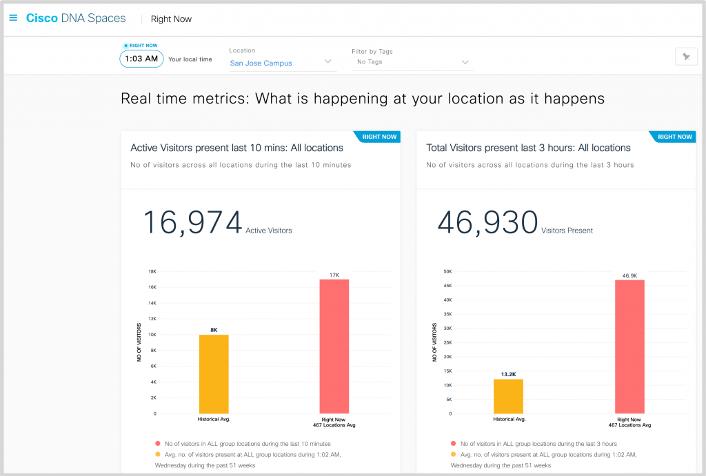
Task: Click the RIGHT NOW indicator above the time
Action: click(x=140, y=45)
